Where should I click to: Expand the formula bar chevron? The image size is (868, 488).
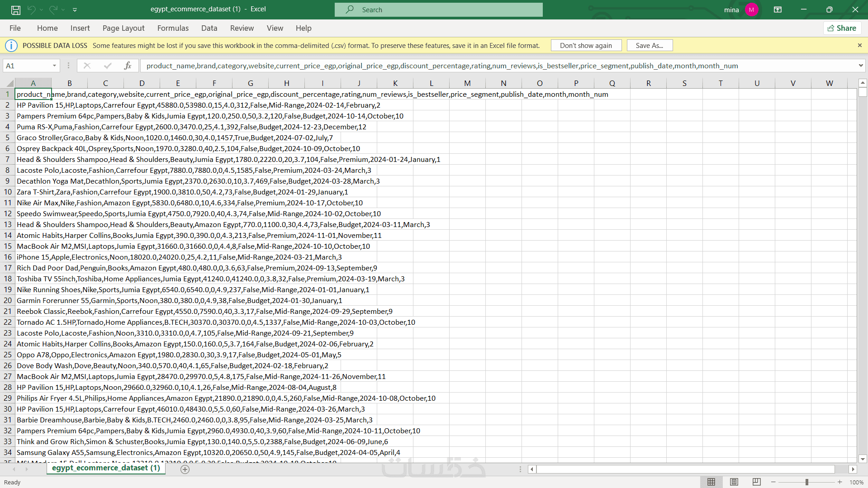click(x=860, y=66)
